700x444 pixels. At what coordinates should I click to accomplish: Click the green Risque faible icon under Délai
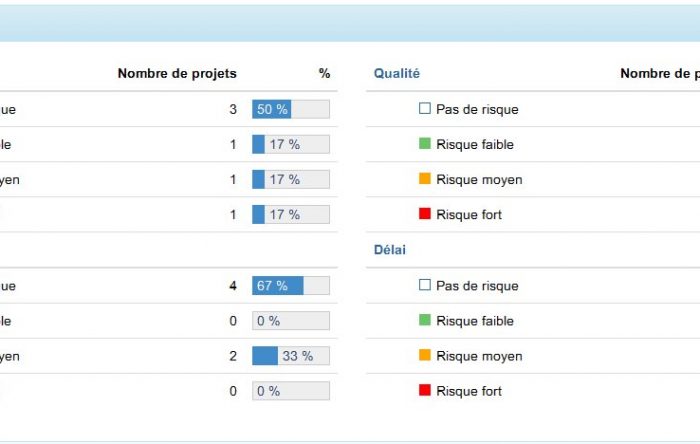[x=425, y=320]
